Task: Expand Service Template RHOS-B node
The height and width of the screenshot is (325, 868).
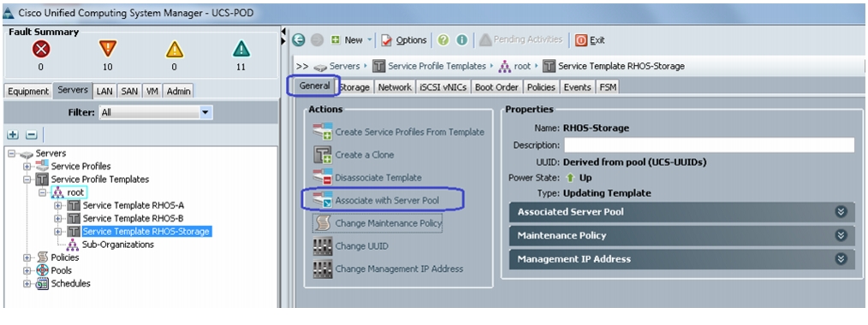Action: point(57,218)
